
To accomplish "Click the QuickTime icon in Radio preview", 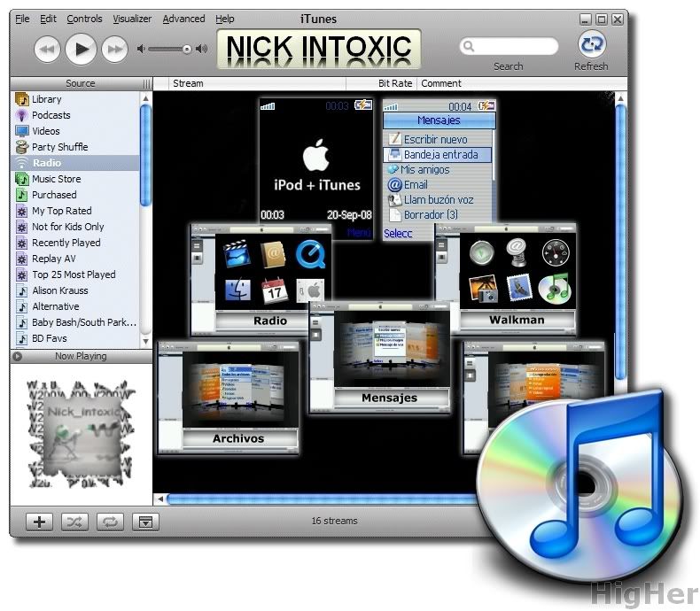I will tap(310, 254).
